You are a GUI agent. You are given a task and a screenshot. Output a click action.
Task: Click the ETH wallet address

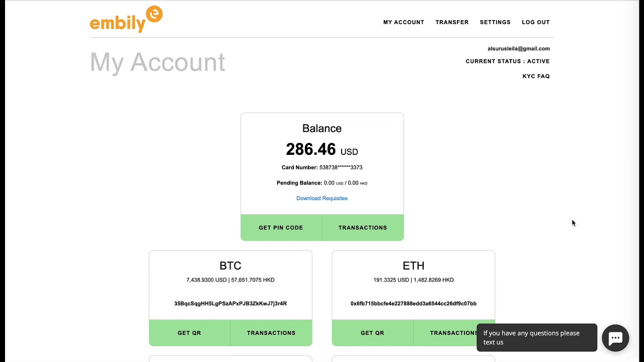coord(414,304)
